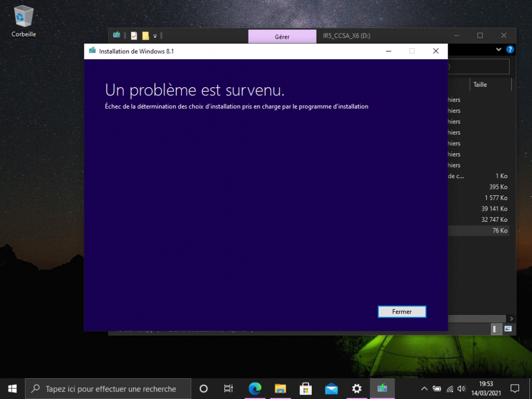Open Microsoft Store from the taskbar
Image resolution: width=532 pixels, height=399 pixels.
click(306, 388)
